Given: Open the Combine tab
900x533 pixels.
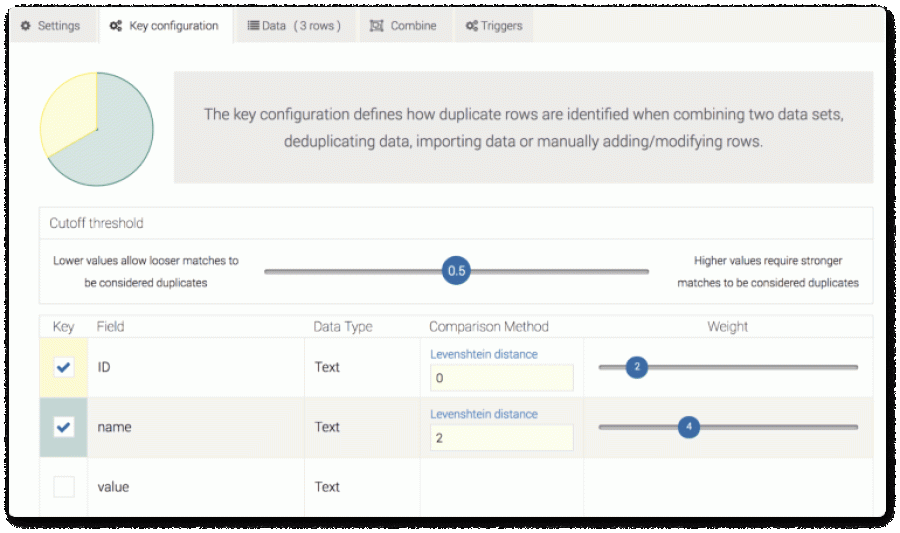Looking at the screenshot, I should click(404, 26).
